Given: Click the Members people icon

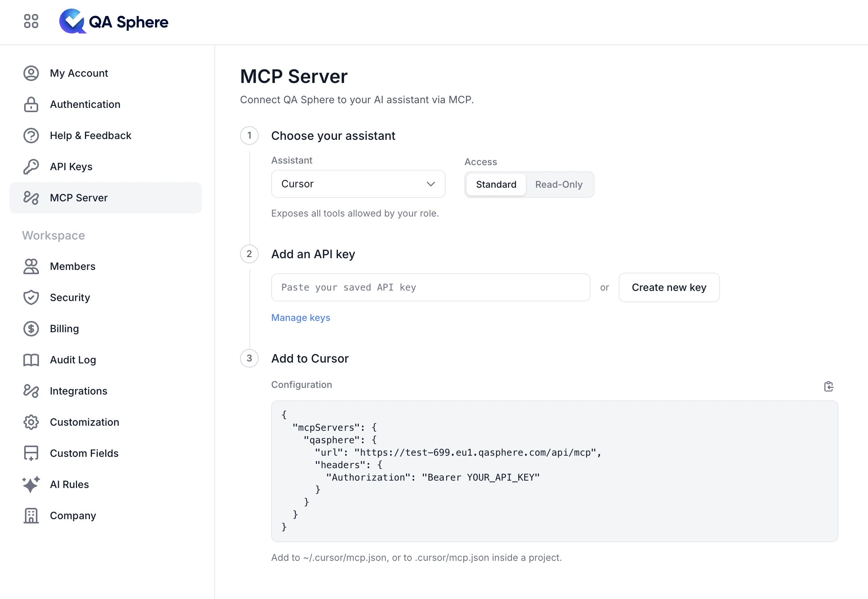Looking at the screenshot, I should point(31,266).
